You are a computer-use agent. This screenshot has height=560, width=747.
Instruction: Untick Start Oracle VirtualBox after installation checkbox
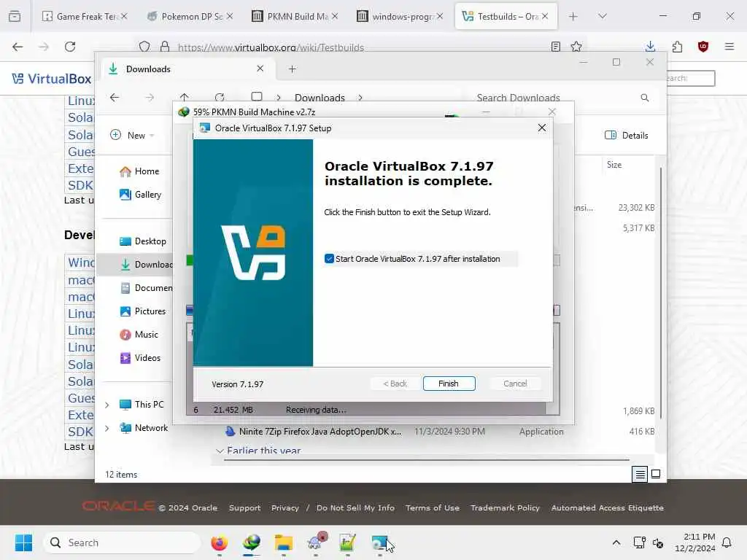pos(329,259)
